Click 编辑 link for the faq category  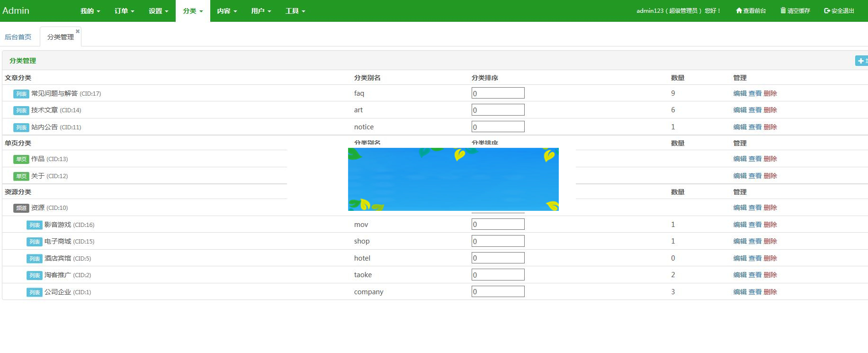(740, 93)
